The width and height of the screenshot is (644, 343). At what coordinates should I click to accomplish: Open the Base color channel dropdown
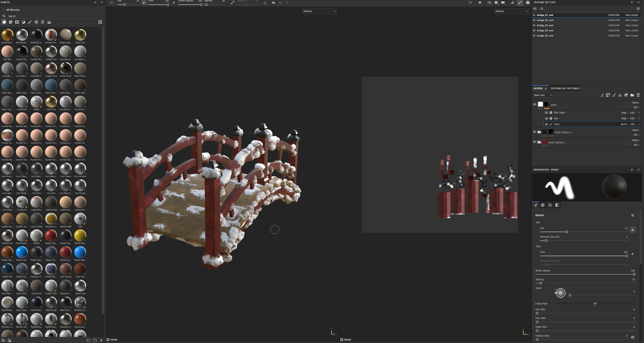pyautogui.click(x=543, y=95)
